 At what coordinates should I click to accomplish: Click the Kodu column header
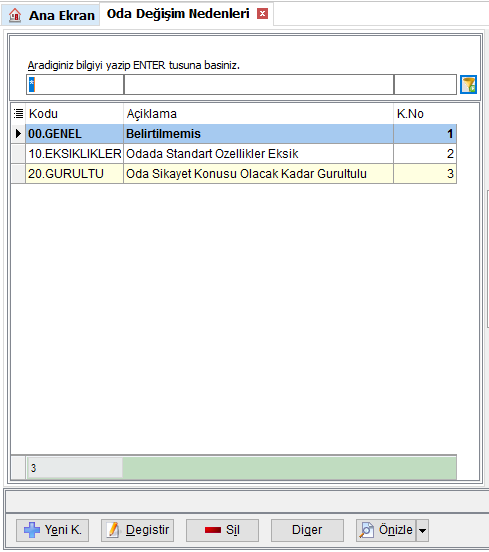click(75, 114)
